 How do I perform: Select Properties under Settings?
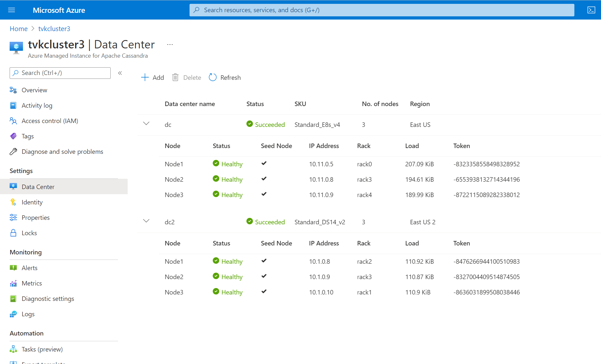coord(35,217)
